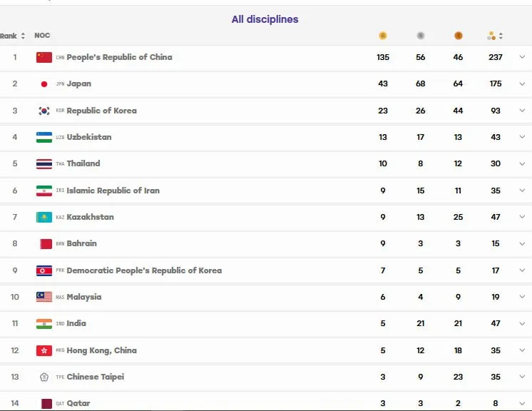Image resolution: width=532 pixels, height=411 pixels.
Task: Click the silver medal column icon
Action: 420,36
